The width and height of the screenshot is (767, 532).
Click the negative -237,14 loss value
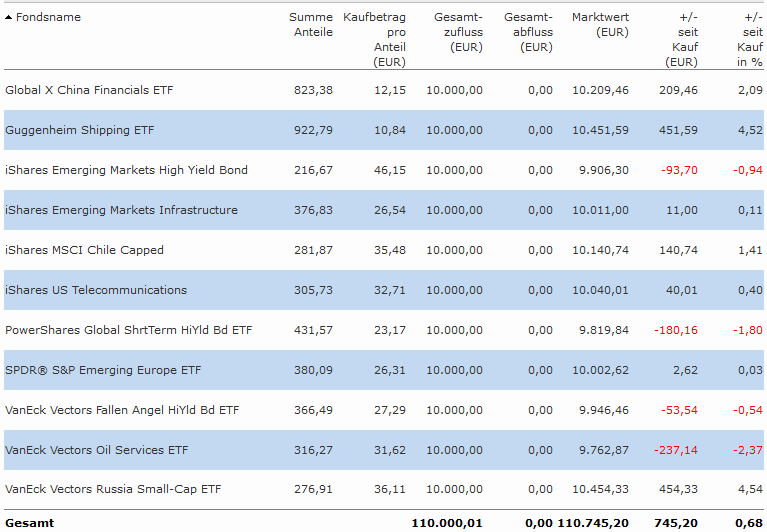point(677,450)
